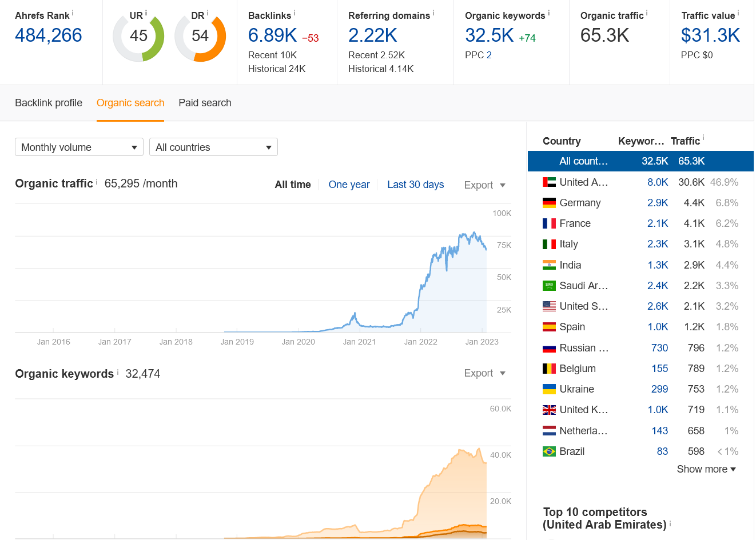Open Ukraine 299 keywords link
756x540 pixels.
tap(660, 389)
